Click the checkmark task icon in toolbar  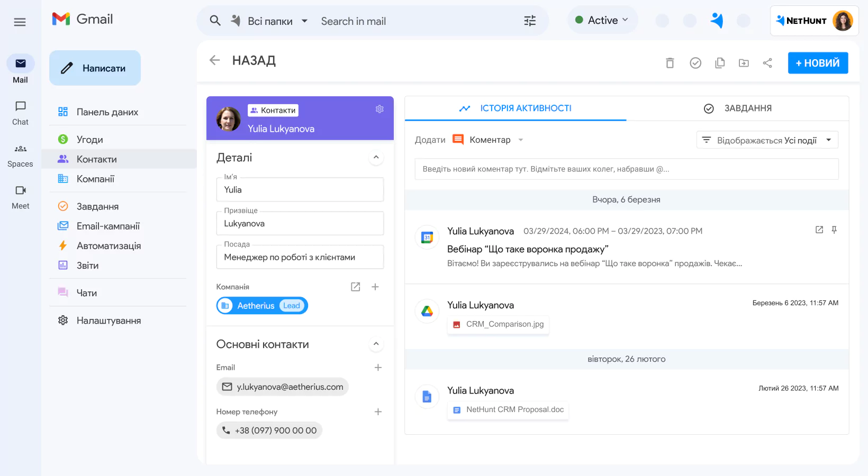point(695,63)
